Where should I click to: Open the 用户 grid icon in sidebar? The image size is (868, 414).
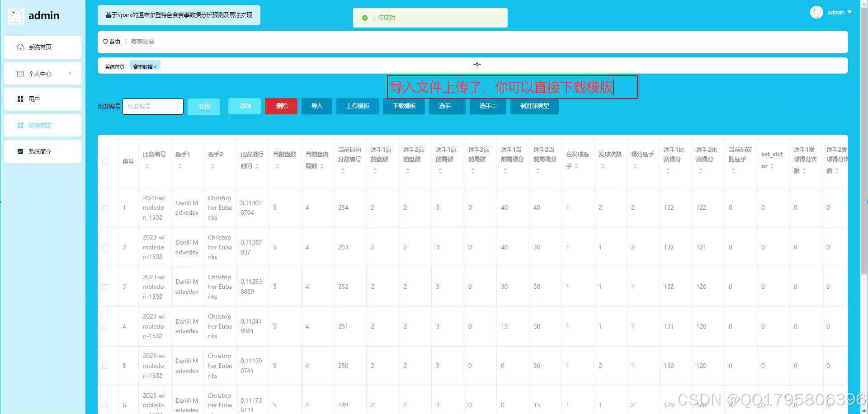point(20,99)
